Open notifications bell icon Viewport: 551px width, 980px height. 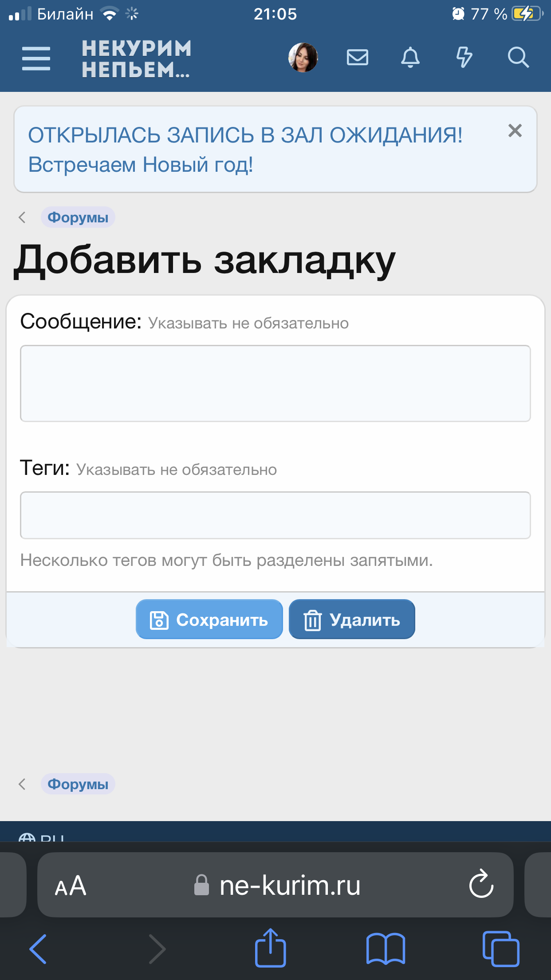tap(410, 58)
